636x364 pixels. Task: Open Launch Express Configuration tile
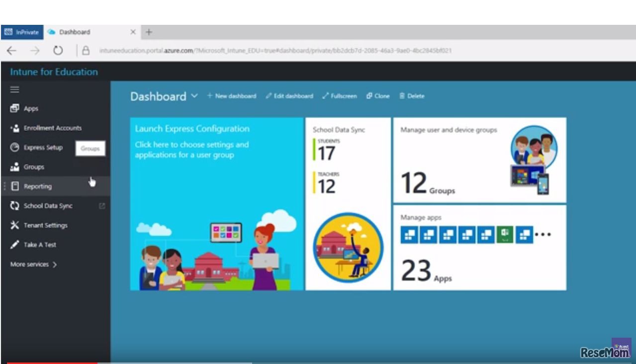tap(217, 204)
